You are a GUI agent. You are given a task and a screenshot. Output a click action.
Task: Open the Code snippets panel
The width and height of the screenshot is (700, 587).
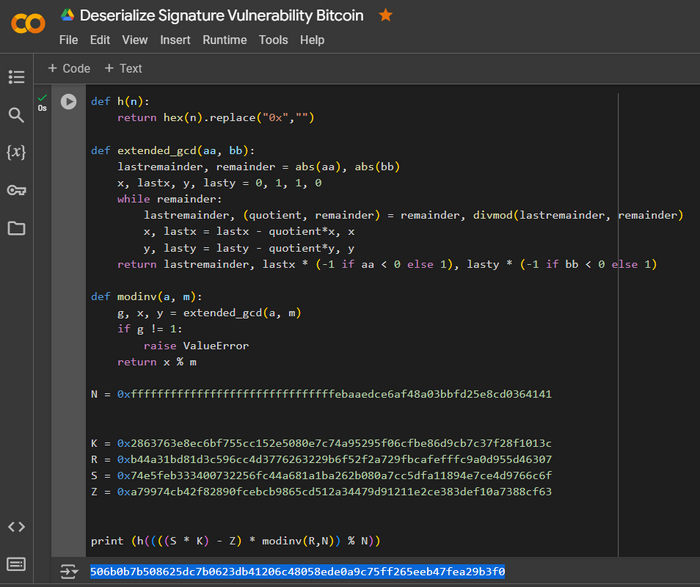16,527
